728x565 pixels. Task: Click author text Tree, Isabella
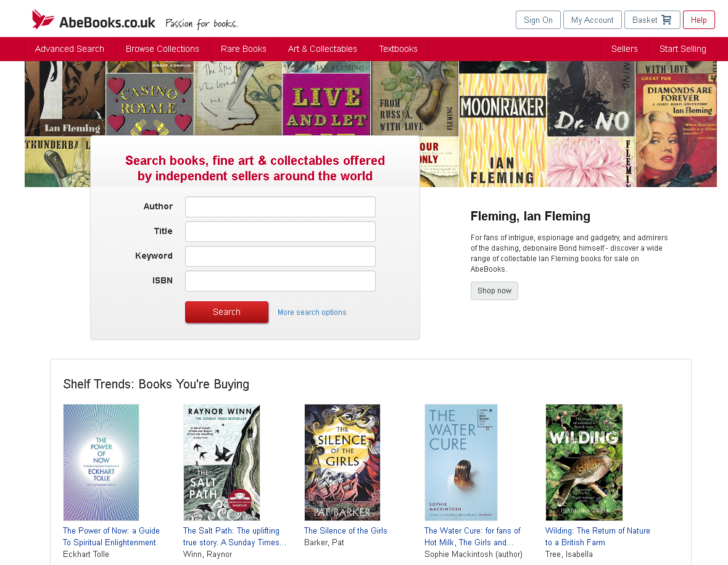569,554
